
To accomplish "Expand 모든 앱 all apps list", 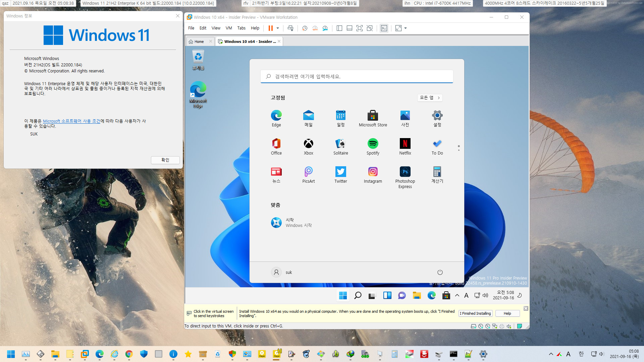I will pyautogui.click(x=430, y=98).
